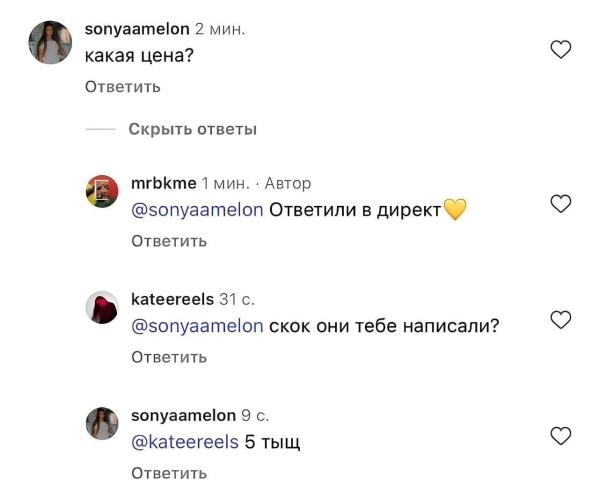Open the kateereels username link
Image resolution: width=598 pixels, height=500 pixels.
coord(172,299)
